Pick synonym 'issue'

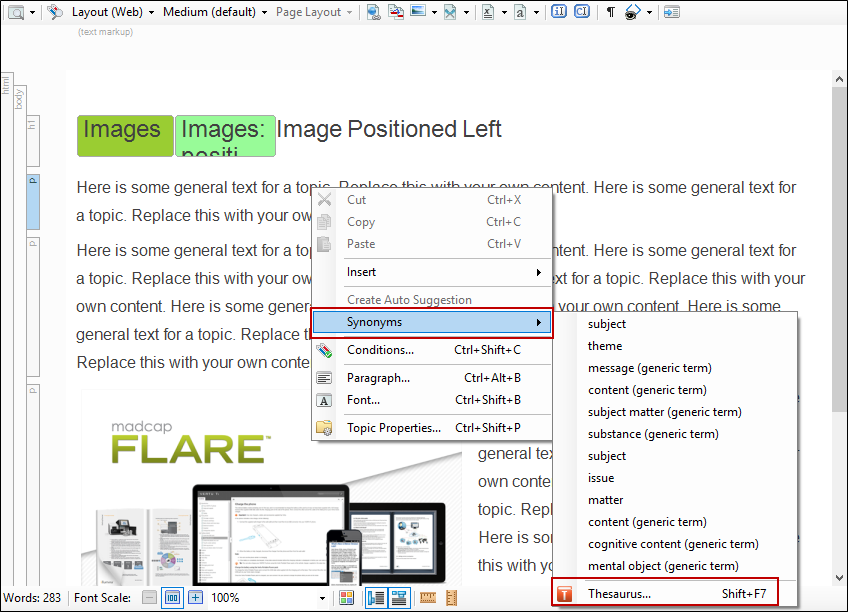(x=674, y=478)
